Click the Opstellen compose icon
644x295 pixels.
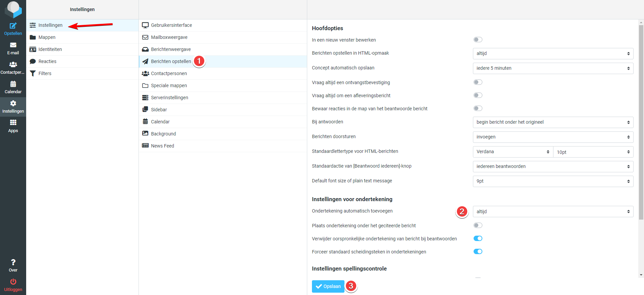(x=13, y=26)
